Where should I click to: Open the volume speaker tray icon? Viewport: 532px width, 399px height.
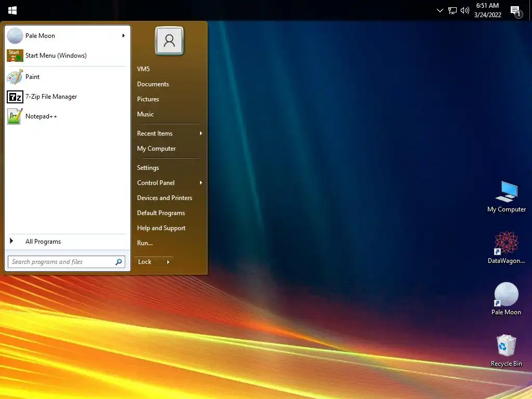tap(465, 10)
